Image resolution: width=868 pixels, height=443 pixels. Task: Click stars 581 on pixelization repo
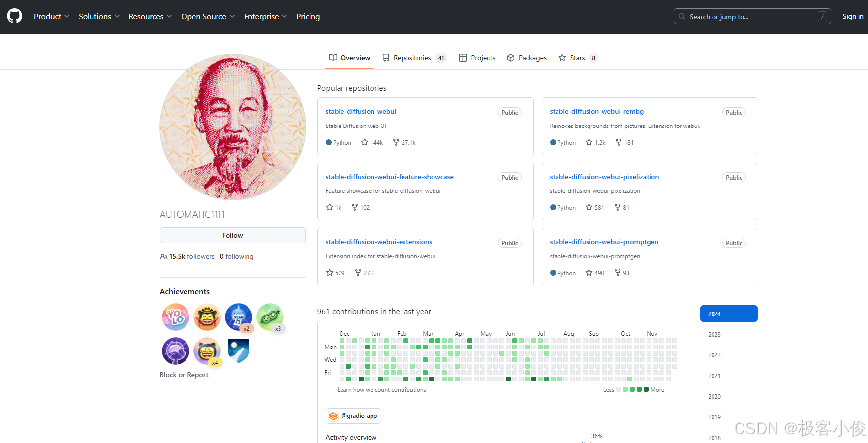pos(594,207)
